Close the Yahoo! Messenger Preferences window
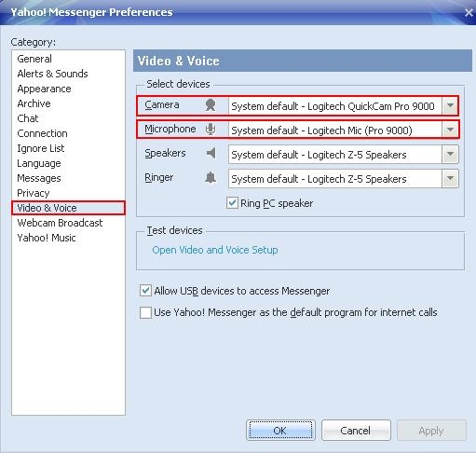Screen dimensions: 476x453 click(x=469, y=12)
